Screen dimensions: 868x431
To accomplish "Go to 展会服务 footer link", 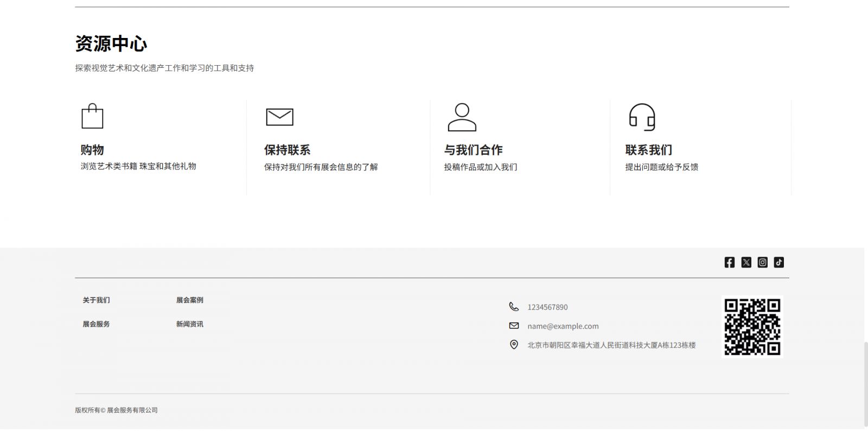I will tap(96, 324).
